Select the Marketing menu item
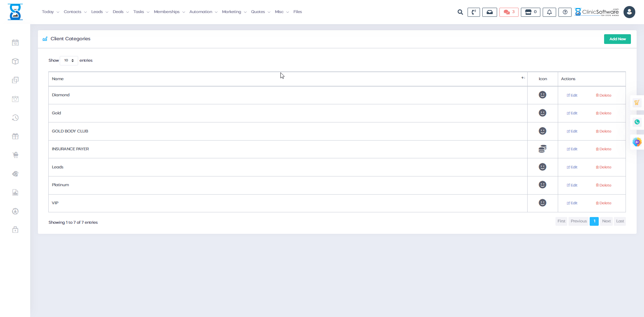 [231, 12]
